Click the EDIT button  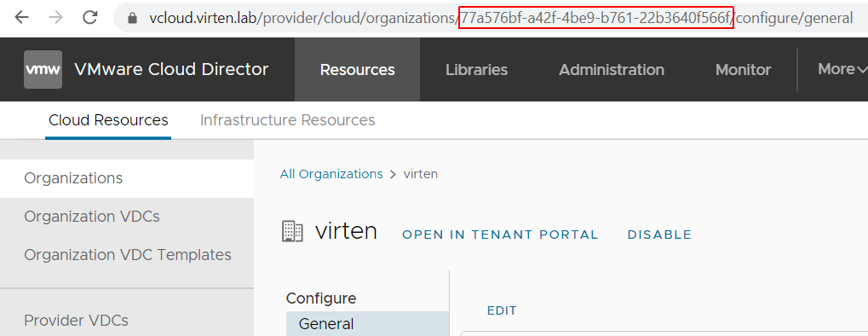502,310
